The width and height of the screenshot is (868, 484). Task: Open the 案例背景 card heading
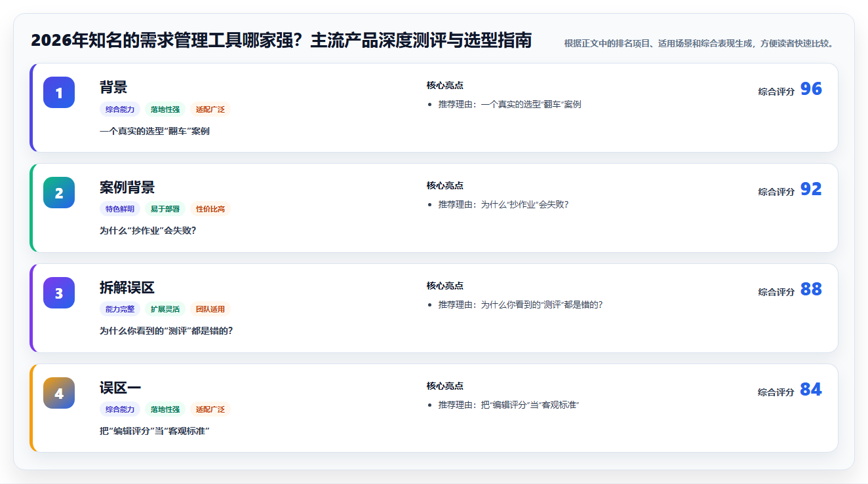[x=127, y=187]
